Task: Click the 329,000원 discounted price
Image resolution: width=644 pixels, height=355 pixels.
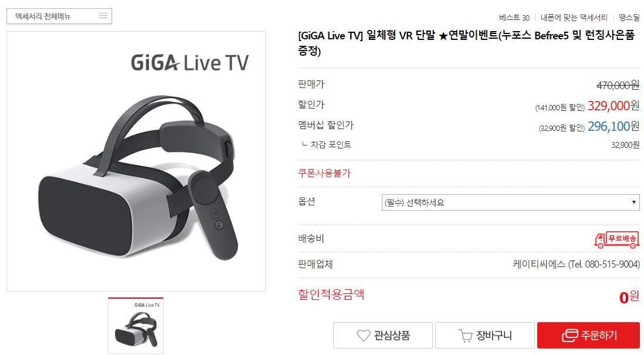Action: [x=614, y=106]
